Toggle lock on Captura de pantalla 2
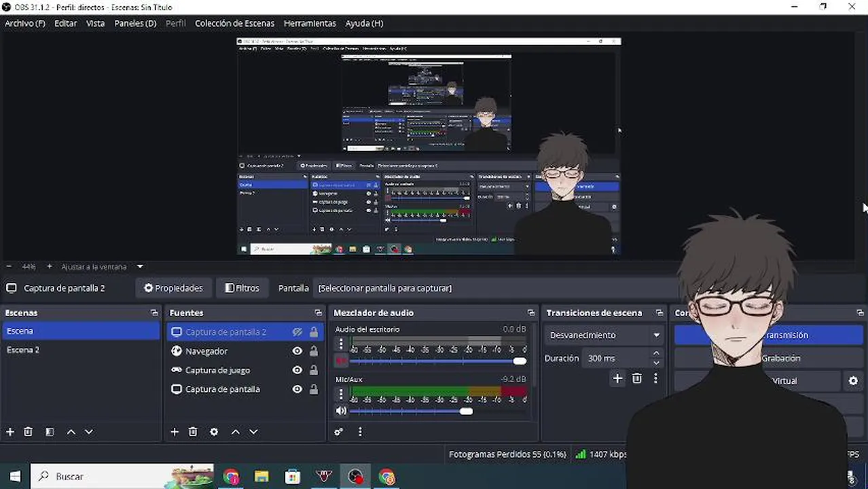 314,332
